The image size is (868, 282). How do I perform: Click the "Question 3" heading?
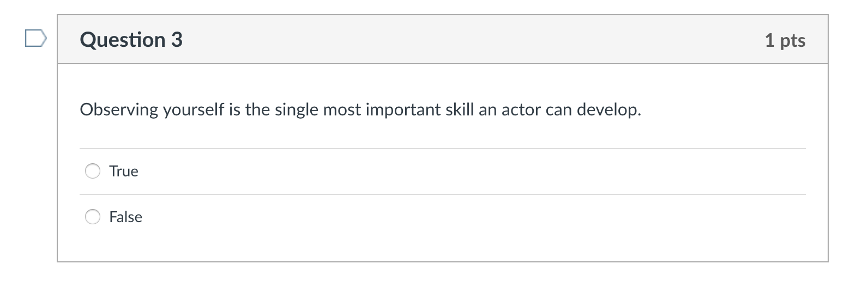[x=131, y=40]
